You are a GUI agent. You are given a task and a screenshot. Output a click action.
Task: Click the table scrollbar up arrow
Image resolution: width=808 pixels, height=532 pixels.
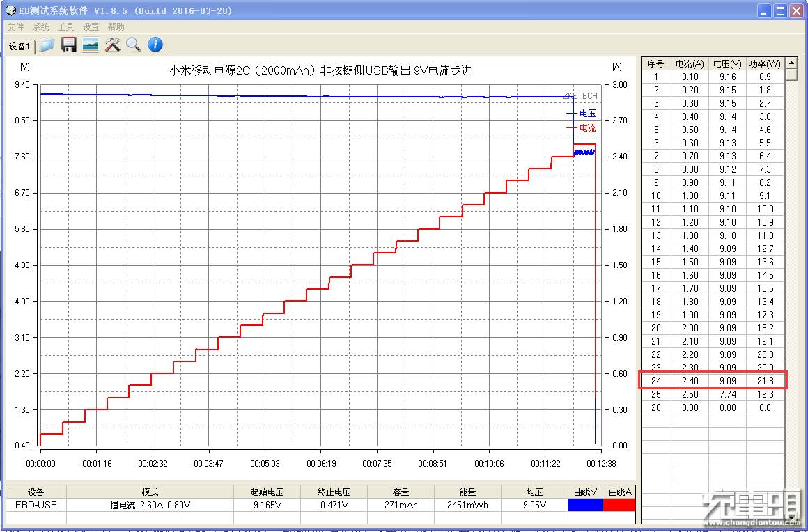pyautogui.click(x=791, y=63)
